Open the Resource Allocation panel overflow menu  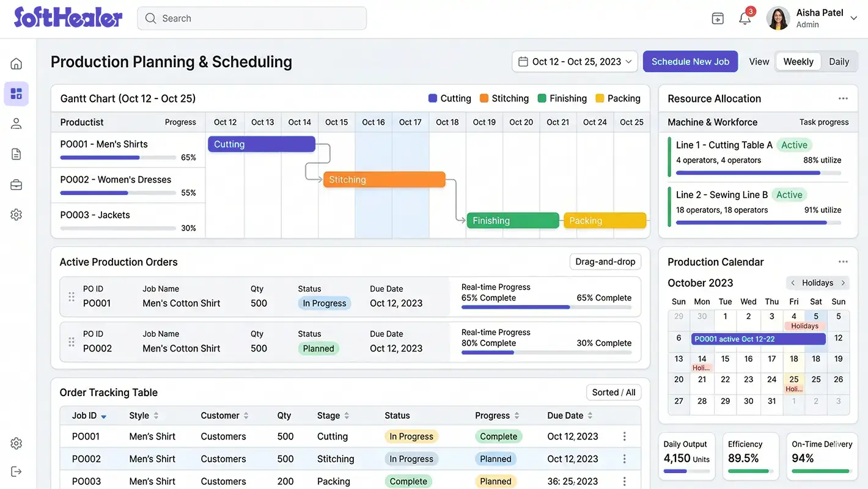pos(844,97)
